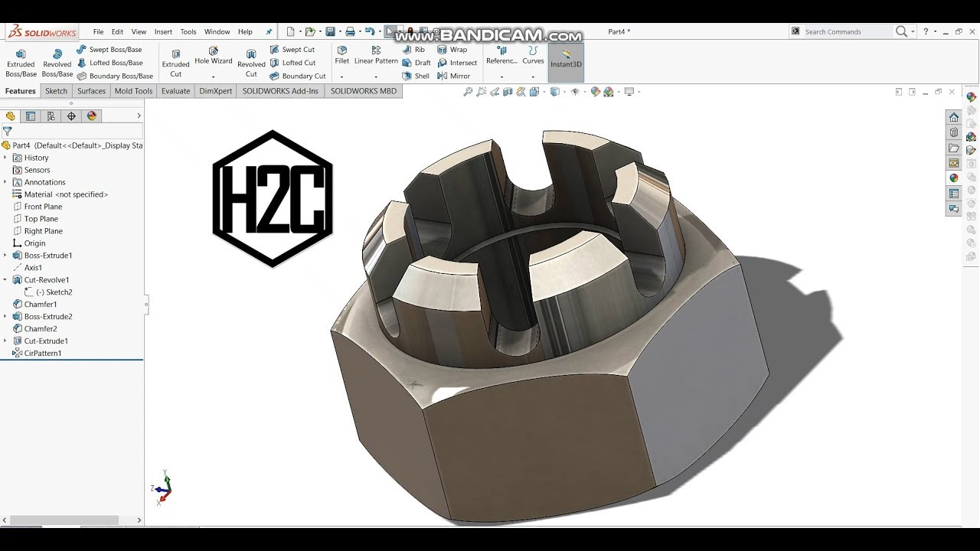Open SOLIDWORKS Resources home tab
This screenshot has width=980, height=551.
point(954,117)
